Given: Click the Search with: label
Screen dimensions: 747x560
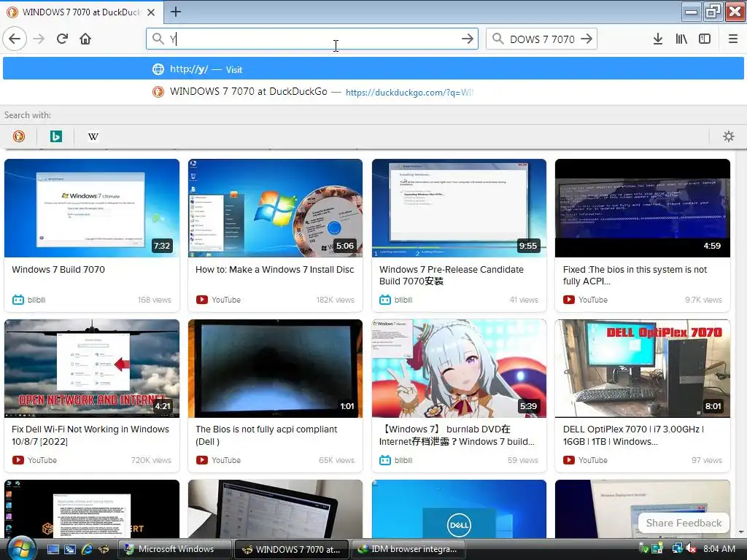Looking at the screenshot, I should (27, 114).
